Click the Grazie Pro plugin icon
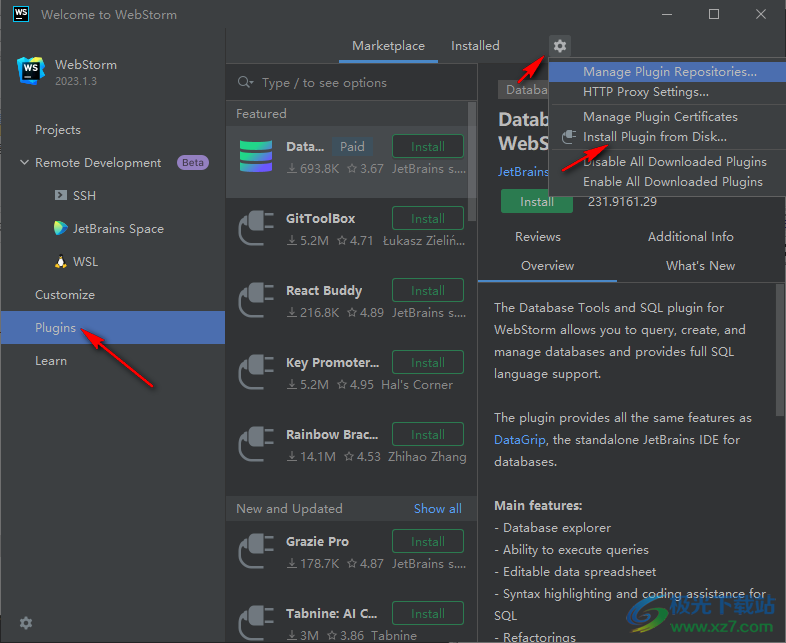 [256, 551]
